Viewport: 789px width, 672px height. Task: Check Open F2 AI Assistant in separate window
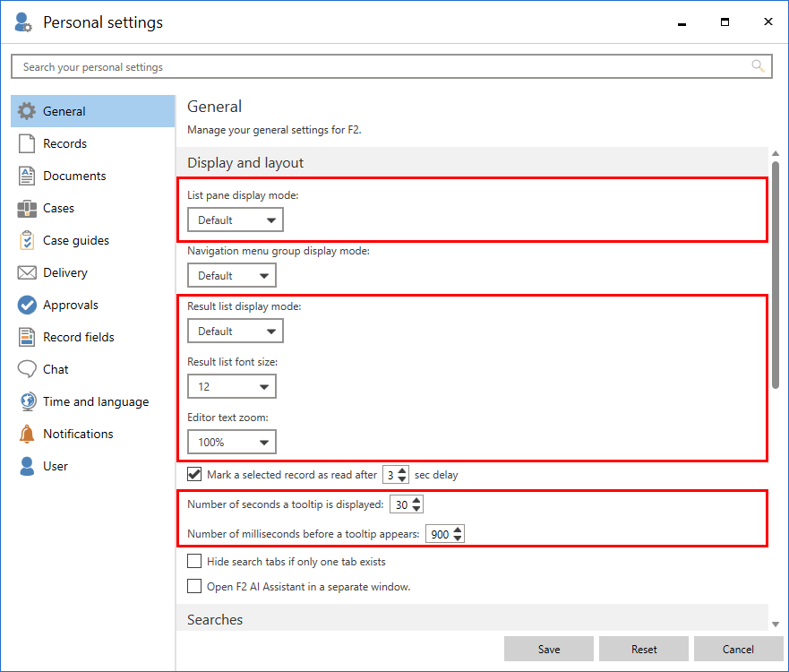click(x=194, y=586)
